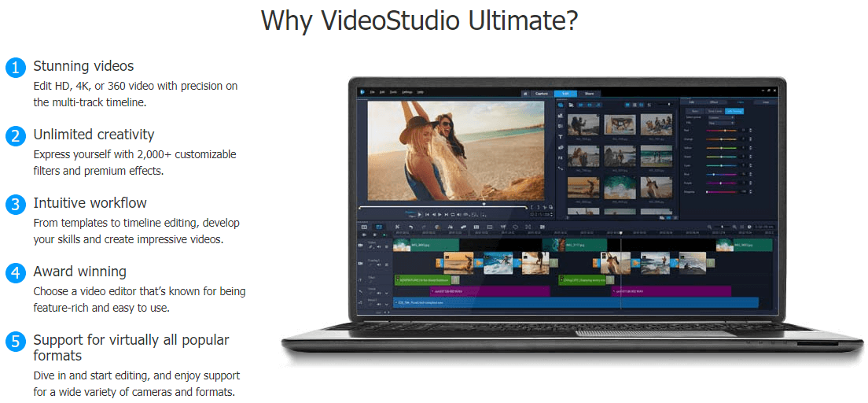This screenshot has height=403, width=868.
Task: Click the Undo arrow in timeline toolbar
Action: coord(410,227)
